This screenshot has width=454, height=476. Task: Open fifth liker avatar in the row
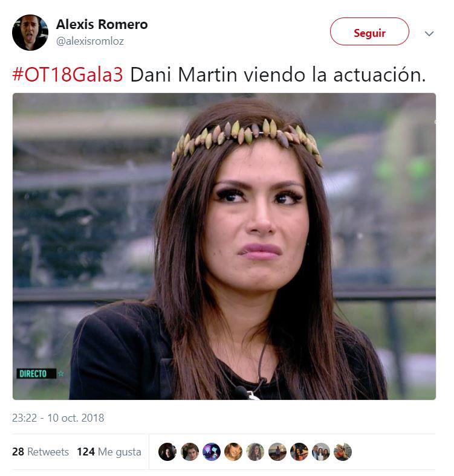(255, 452)
